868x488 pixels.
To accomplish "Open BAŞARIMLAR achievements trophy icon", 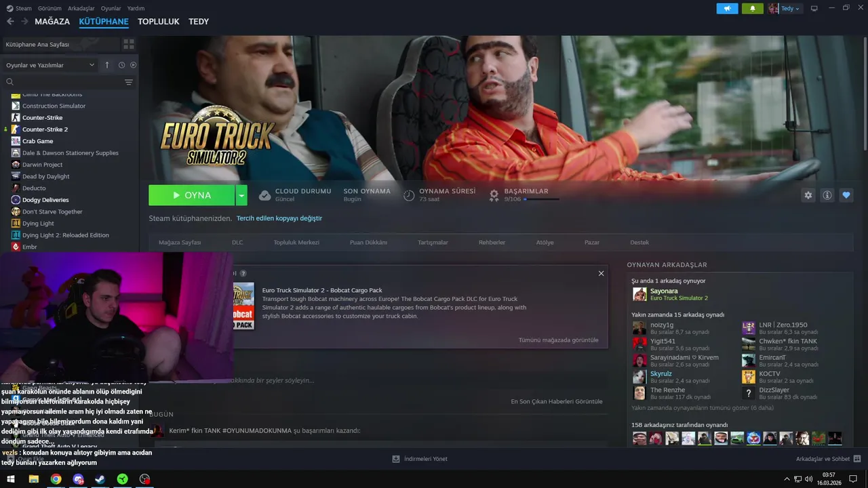I will (493, 195).
